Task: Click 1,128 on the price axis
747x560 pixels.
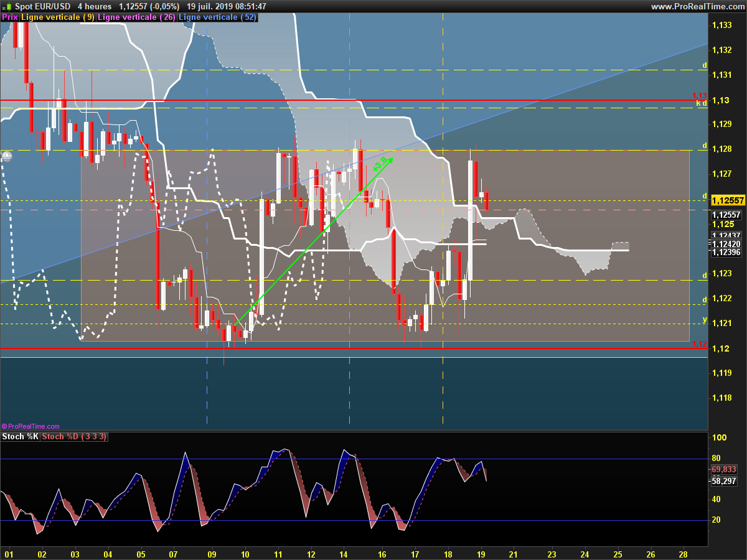Action: [x=722, y=149]
